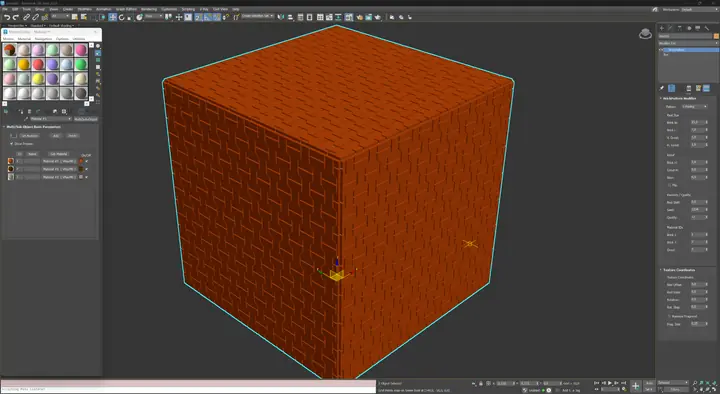
Task: Open the Material Editor from main toolbar
Action: pos(349,17)
